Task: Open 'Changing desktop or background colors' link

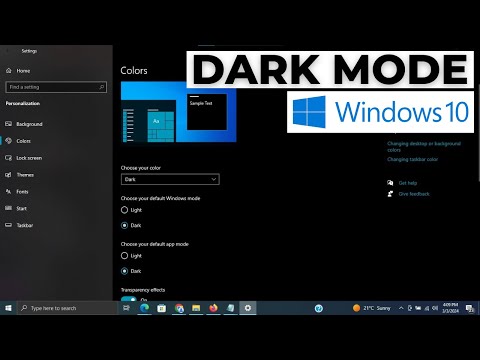Action: click(x=424, y=147)
